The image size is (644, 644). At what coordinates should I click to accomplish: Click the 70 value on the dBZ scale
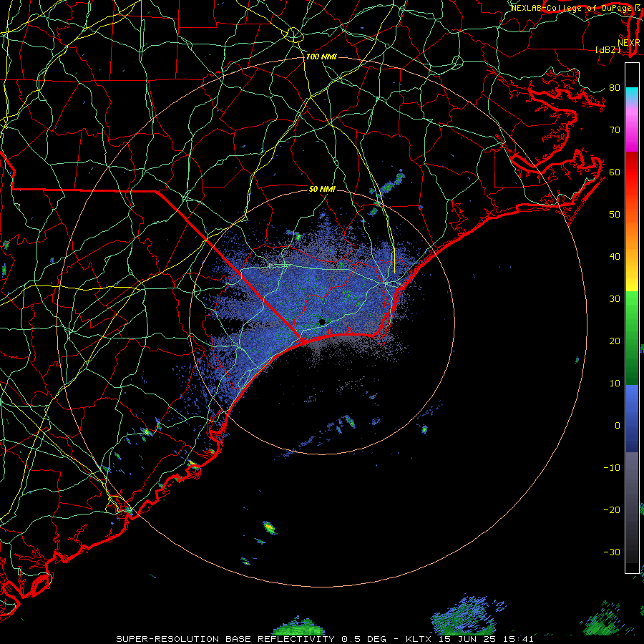tap(615, 130)
